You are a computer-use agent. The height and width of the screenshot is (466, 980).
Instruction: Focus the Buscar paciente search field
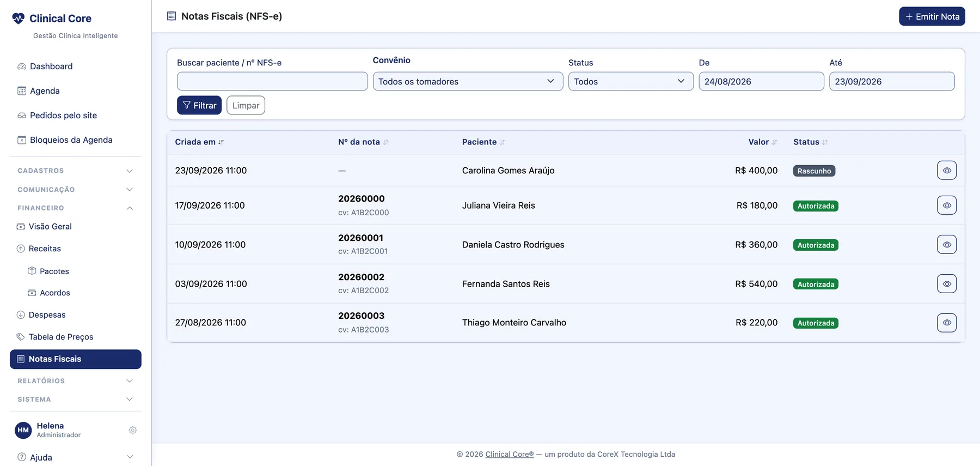click(272, 81)
